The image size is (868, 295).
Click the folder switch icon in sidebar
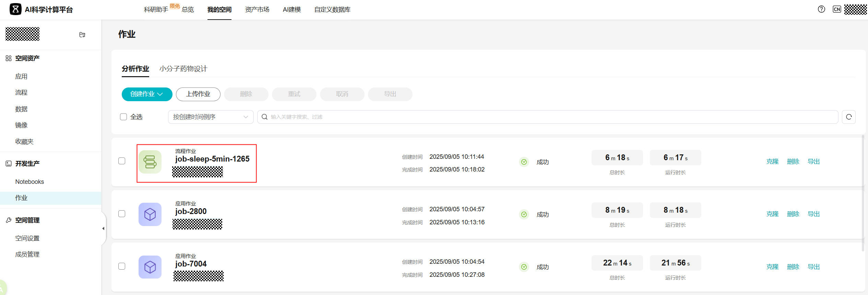[82, 35]
